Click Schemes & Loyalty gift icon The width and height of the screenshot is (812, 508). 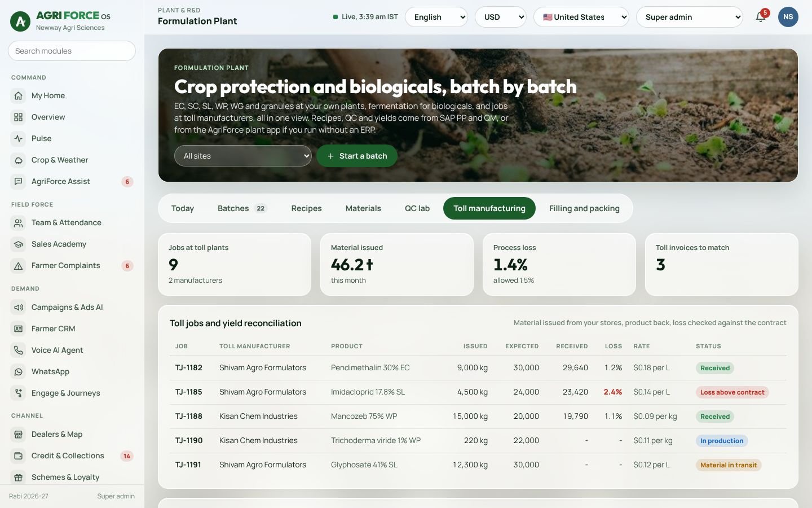(x=19, y=478)
